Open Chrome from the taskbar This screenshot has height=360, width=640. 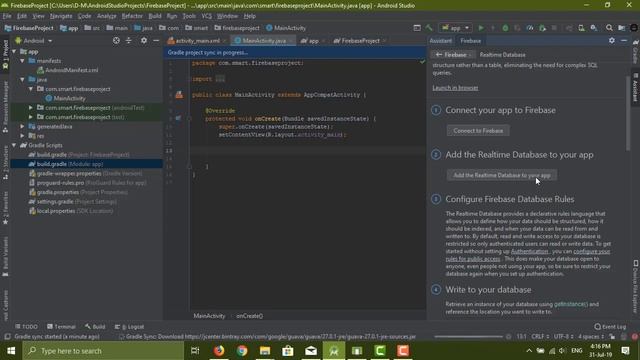242,351
